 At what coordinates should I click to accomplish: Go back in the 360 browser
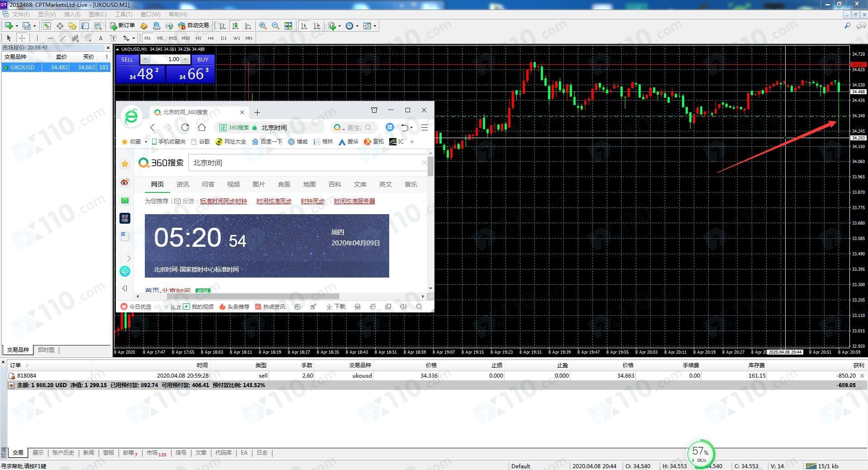pyautogui.click(x=153, y=128)
